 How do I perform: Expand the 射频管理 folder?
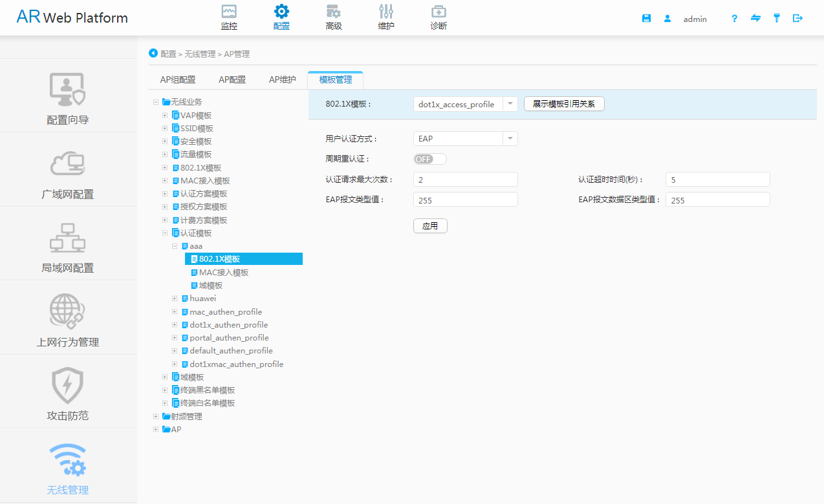point(156,417)
